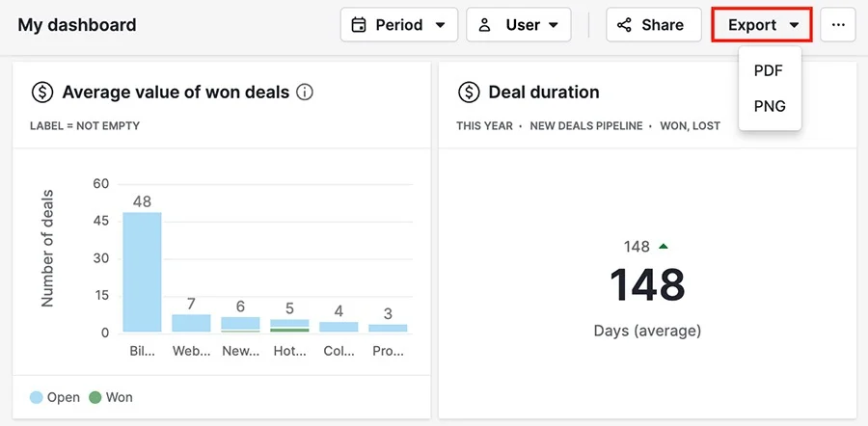Select PNG from the Export menu
Viewport: 868px width, 426px height.
[x=770, y=106]
